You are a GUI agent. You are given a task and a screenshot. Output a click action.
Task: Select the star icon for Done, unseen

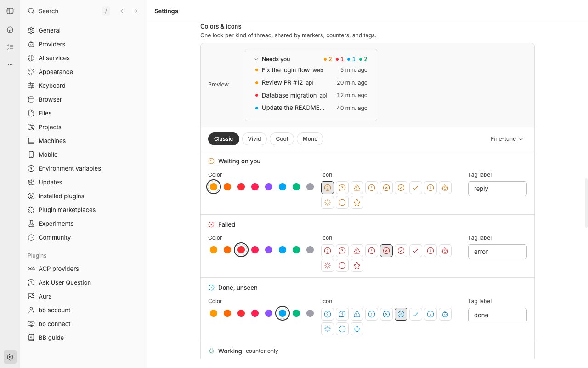coord(357,329)
